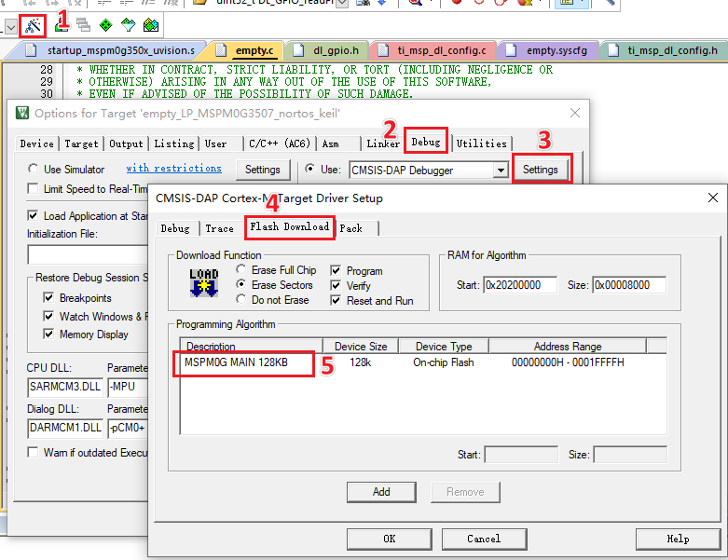Click the File Extensions books icon

click(62, 25)
